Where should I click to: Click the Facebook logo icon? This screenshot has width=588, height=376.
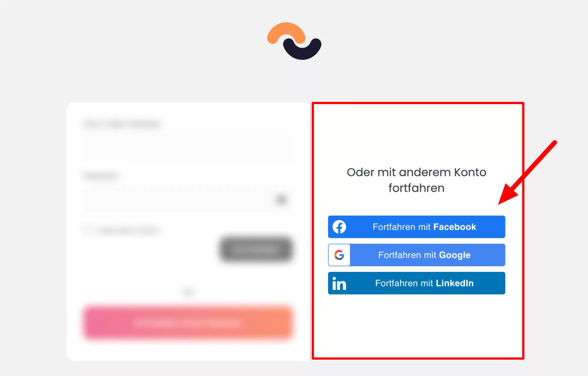(x=339, y=227)
